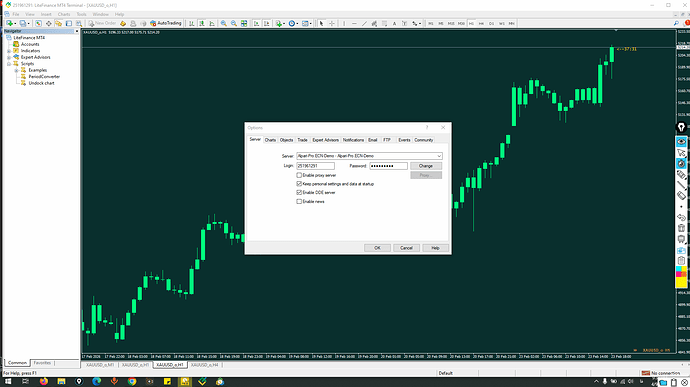This screenshot has width=690, height=387.
Task: Click OK in Options dialog
Action: 377,248
